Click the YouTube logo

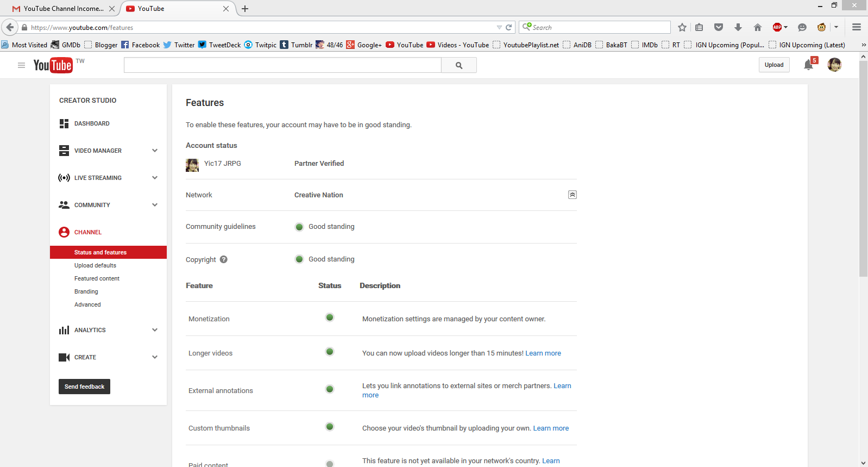pos(53,65)
